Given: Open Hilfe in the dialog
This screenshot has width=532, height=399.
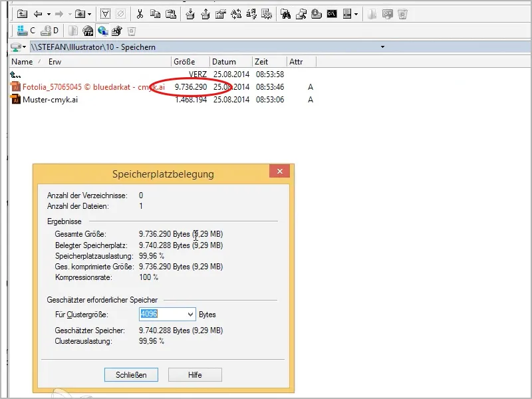Looking at the screenshot, I should [x=195, y=375].
